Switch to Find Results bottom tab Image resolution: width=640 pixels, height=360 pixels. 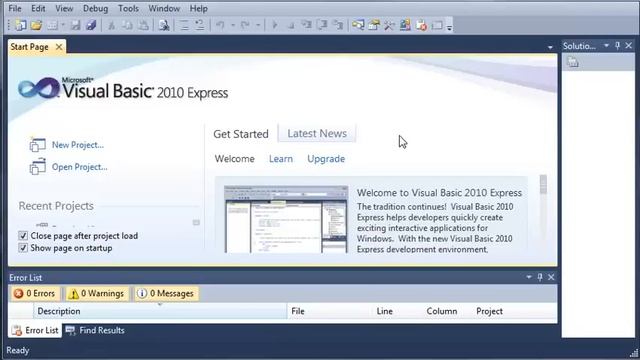[x=95, y=330]
